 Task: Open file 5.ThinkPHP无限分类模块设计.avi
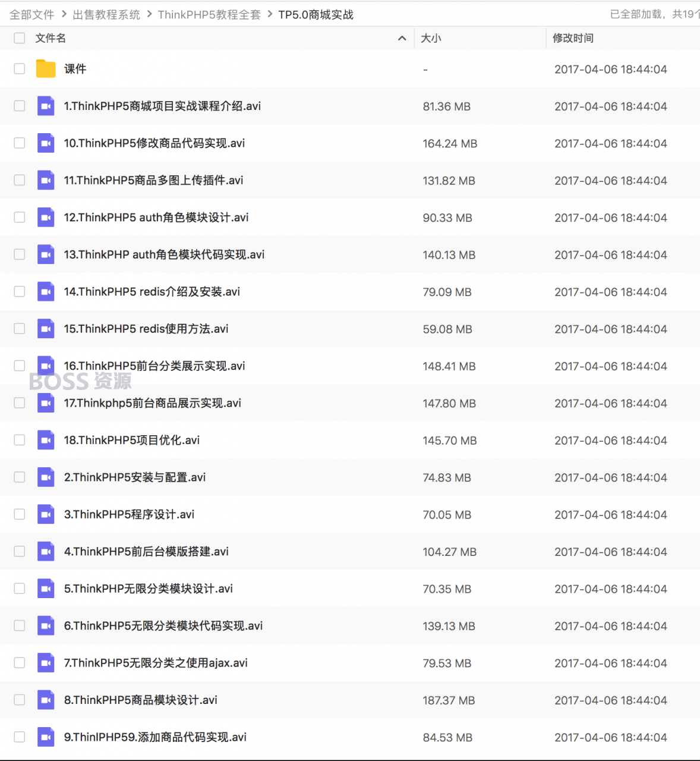point(149,589)
